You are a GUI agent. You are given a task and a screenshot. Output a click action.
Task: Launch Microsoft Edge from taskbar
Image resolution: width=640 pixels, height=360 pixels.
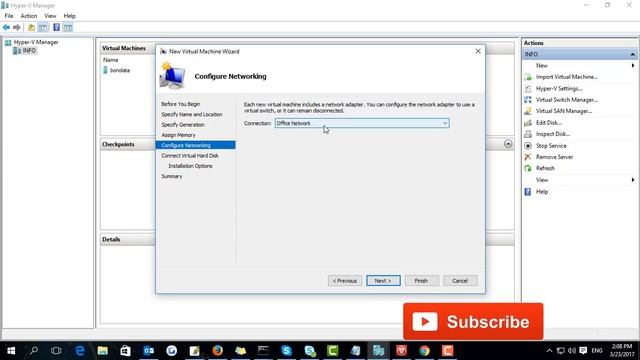[80, 351]
